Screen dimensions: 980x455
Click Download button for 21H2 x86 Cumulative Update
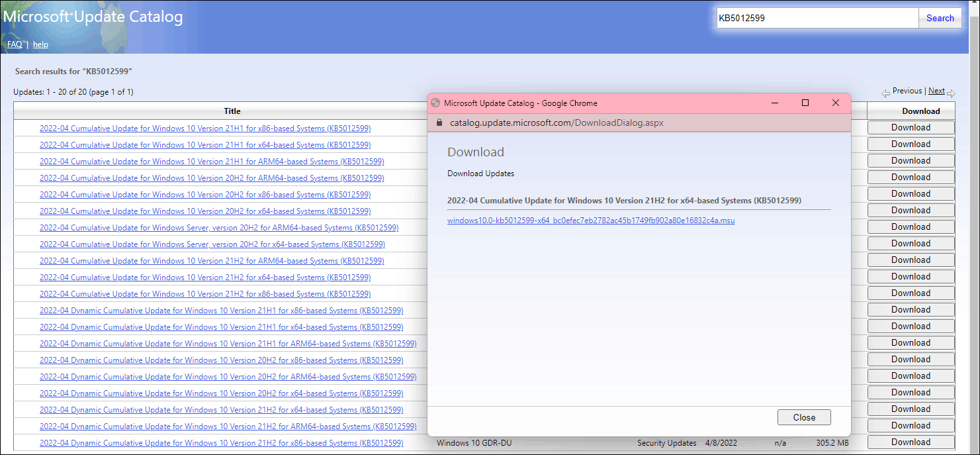point(911,293)
